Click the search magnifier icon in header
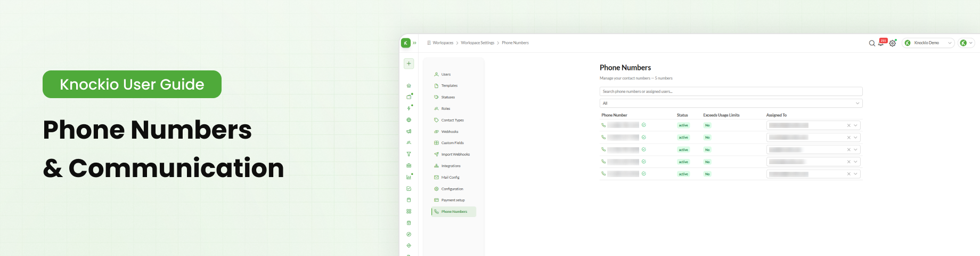The height and width of the screenshot is (256, 980). click(872, 43)
